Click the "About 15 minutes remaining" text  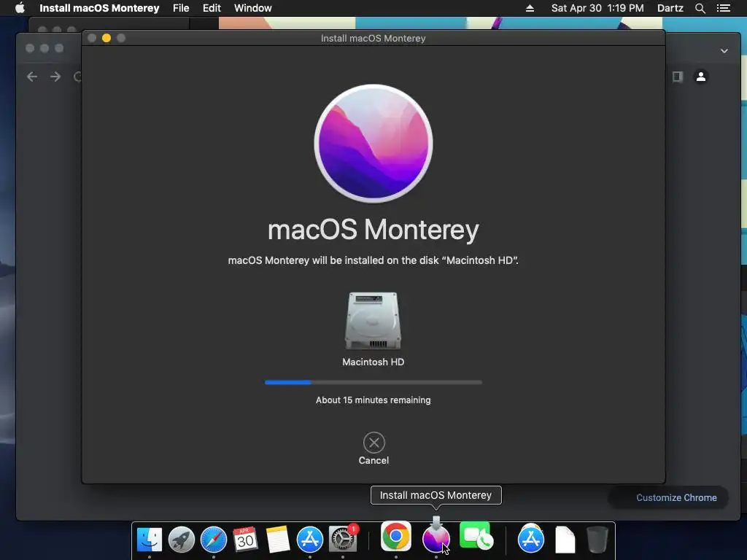pos(373,400)
